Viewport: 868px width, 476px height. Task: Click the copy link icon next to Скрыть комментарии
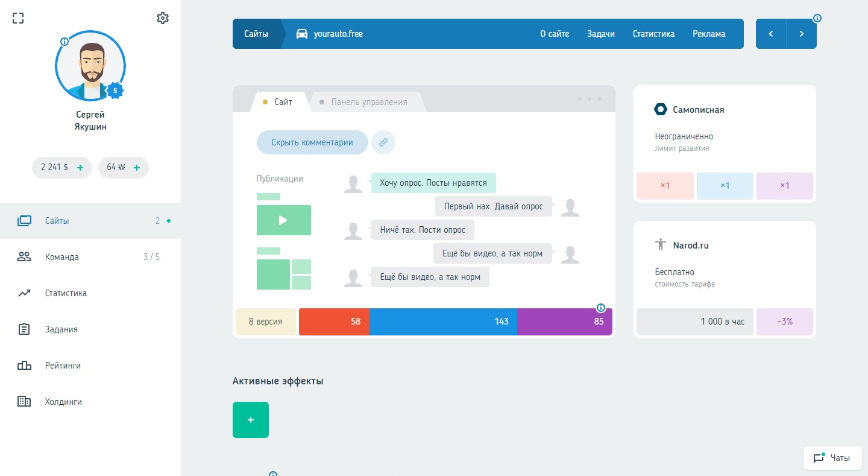[x=383, y=143]
